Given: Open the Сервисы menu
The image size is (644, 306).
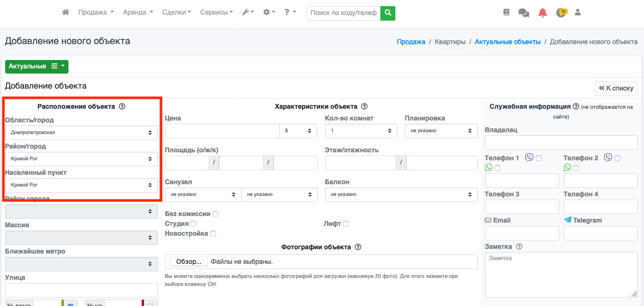Looking at the screenshot, I should 216,13.
